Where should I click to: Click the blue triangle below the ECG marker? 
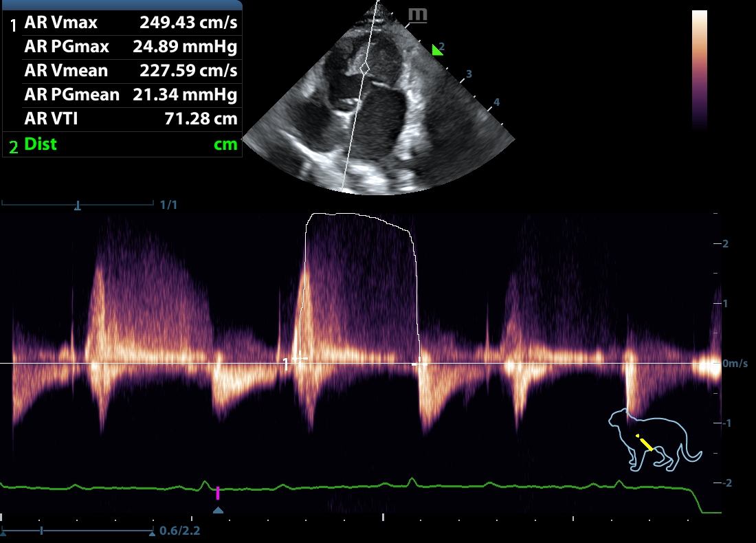(x=218, y=510)
